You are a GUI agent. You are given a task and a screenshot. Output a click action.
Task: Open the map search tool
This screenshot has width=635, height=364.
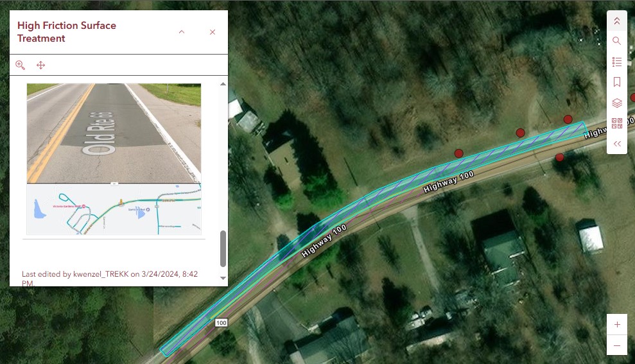(616, 41)
